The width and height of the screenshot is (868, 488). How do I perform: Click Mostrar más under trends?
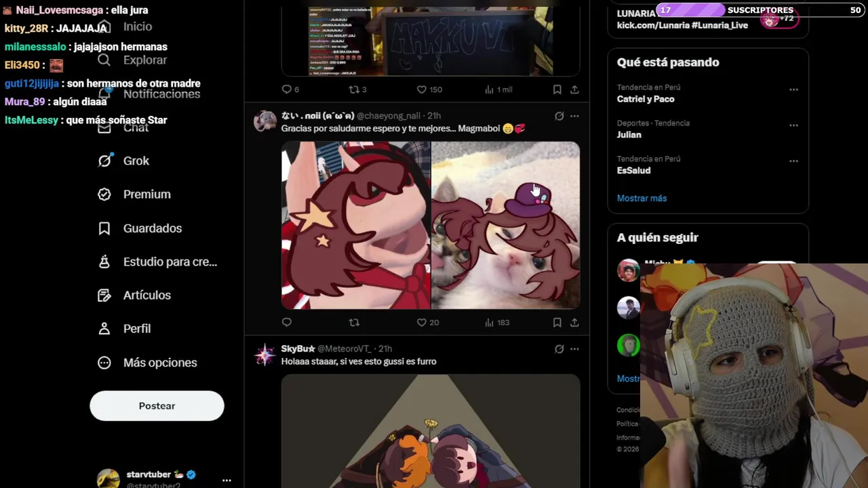click(x=642, y=198)
